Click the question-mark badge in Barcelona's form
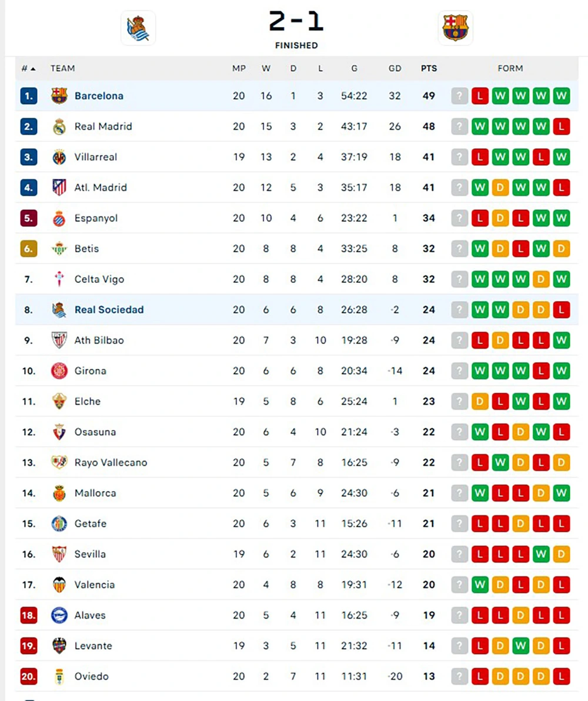Screen dimensions: 588x701 click(x=459, y=96)
